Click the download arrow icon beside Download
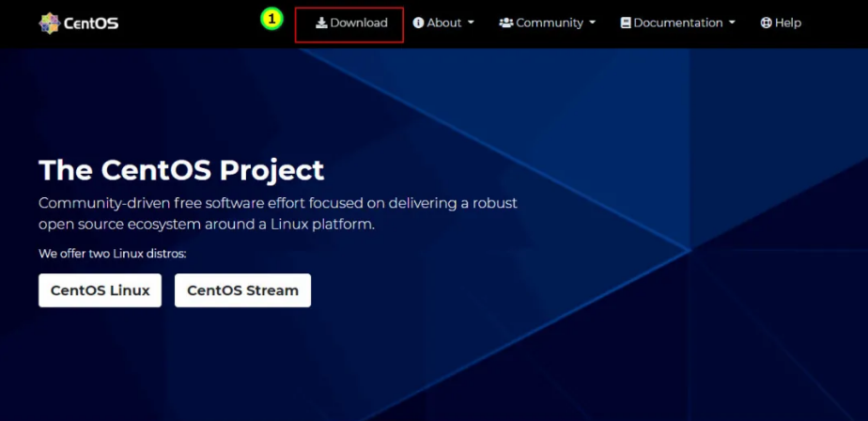 point(321,23)
